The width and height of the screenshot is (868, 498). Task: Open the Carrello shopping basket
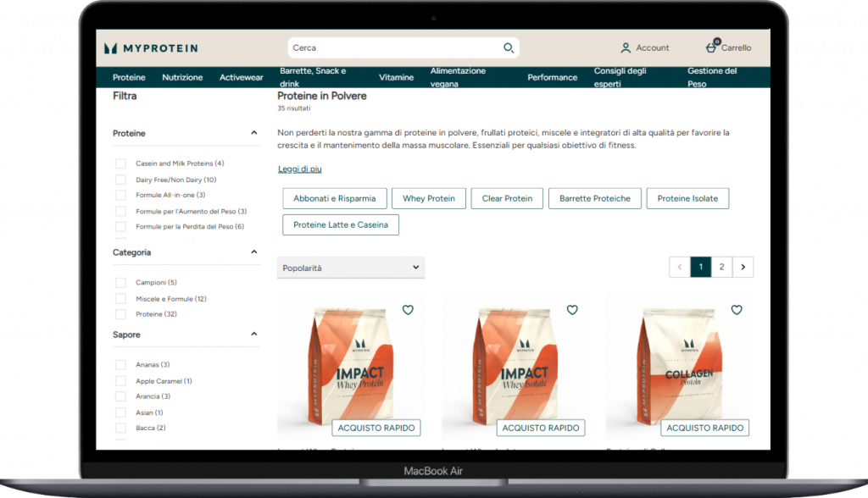(x=711, y=47)
